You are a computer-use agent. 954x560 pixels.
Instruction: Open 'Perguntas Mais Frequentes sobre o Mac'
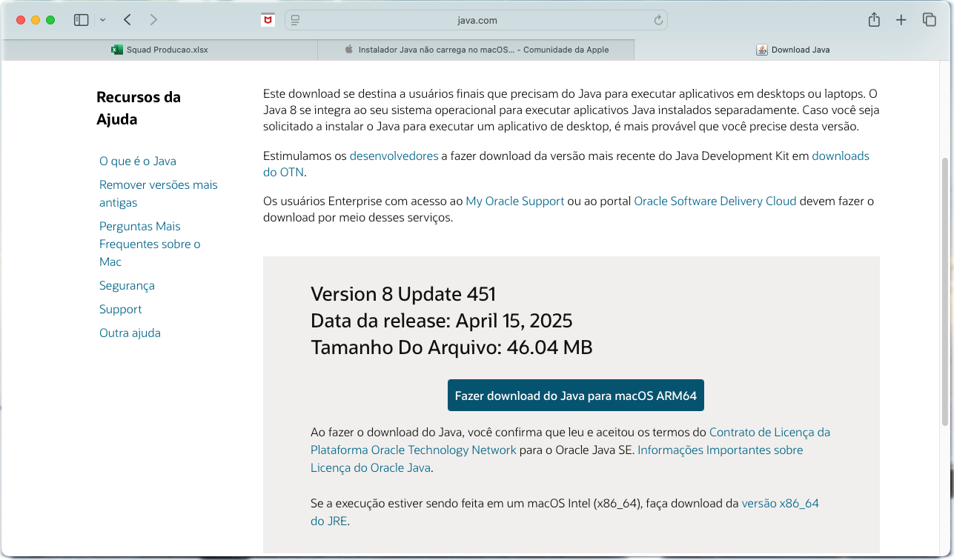click(x=150, y=244)
